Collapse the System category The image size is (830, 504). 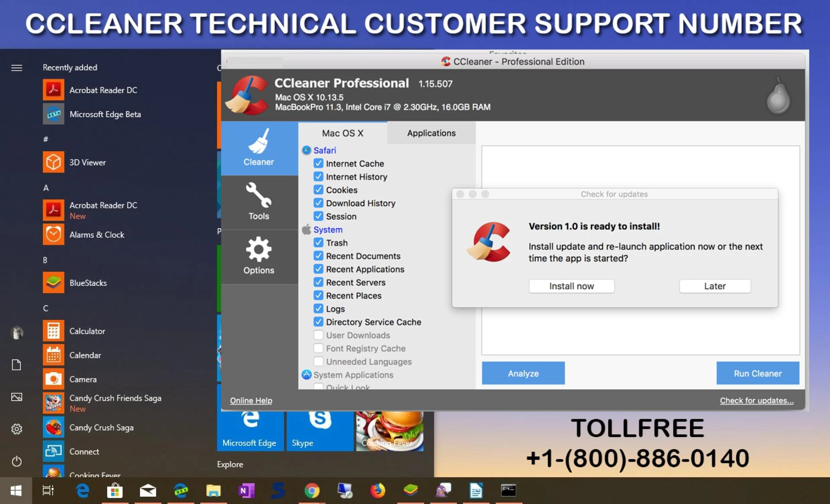coord(328,230)
